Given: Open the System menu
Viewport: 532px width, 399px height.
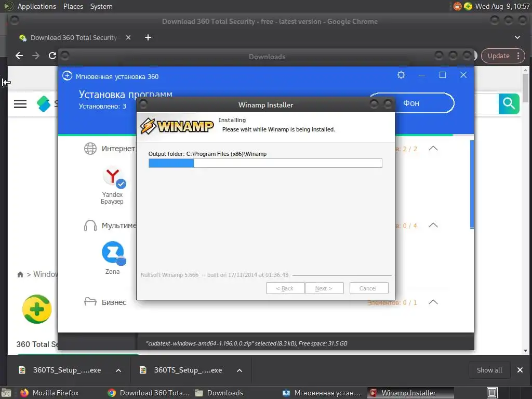Looking at the screenshot, I should click(101, 6).
